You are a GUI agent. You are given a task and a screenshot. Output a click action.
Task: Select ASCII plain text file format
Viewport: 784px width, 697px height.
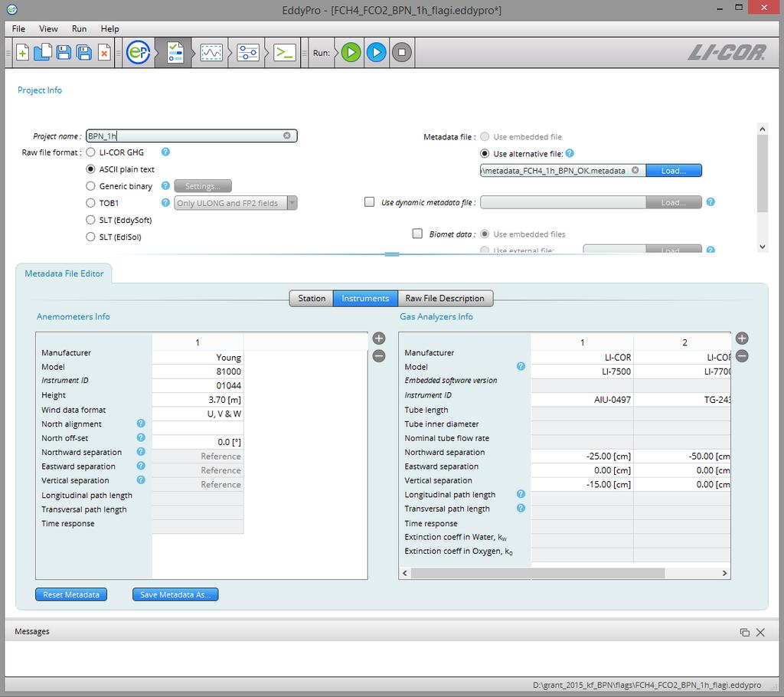90,169
